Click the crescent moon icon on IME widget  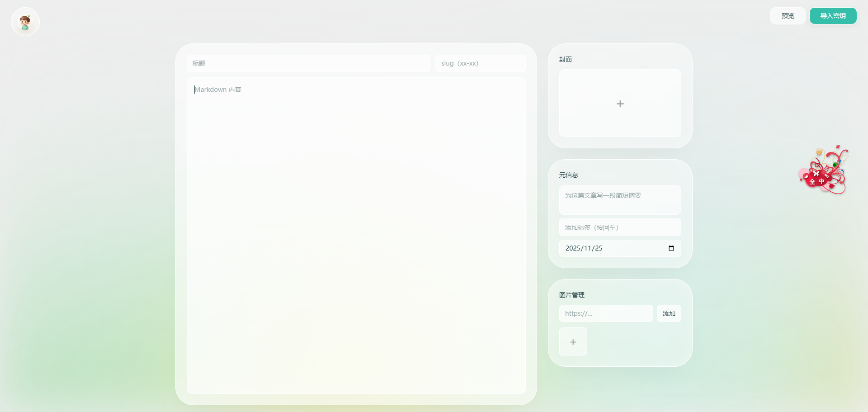tap(806, 176)
